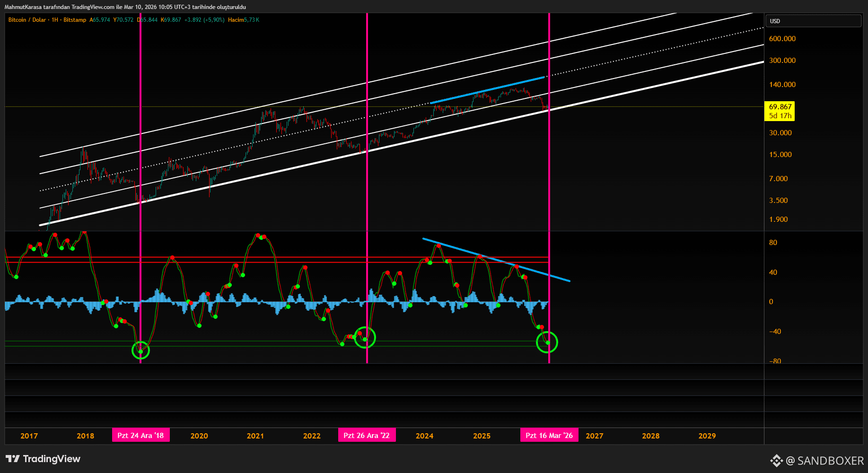
Task: Click the 2020 label on time axis
Action: tap(199, 436)
